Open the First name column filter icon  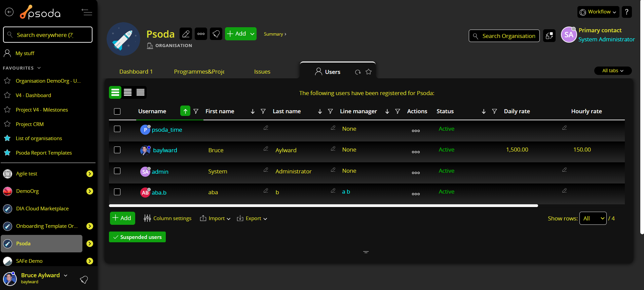pos(263,111)
